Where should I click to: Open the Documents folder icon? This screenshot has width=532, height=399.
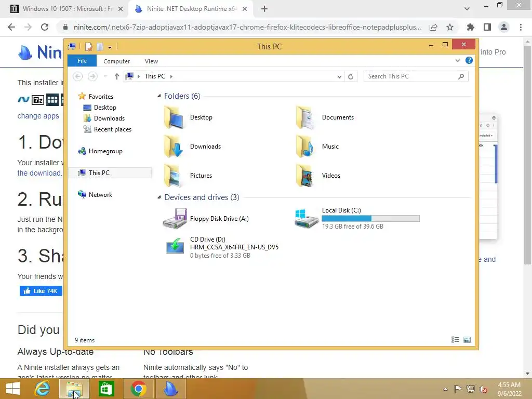click(304, 117)
